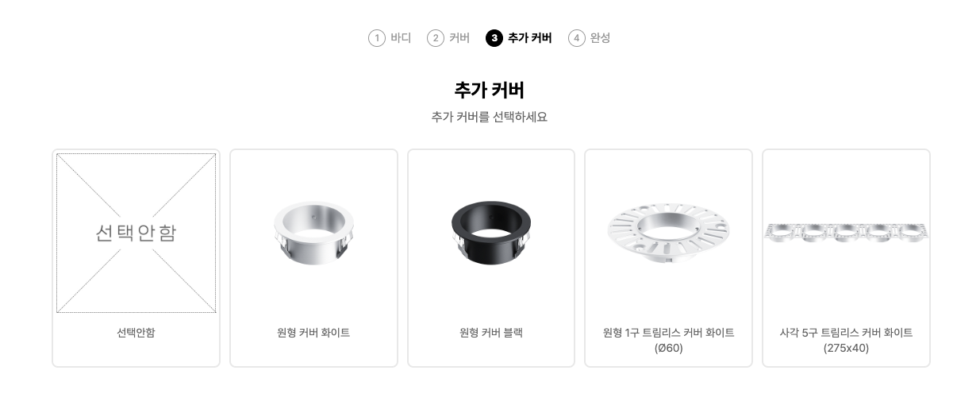Pick the black round cover image
The height and width of the screenshot is (409, 980).
click(491, 233)
